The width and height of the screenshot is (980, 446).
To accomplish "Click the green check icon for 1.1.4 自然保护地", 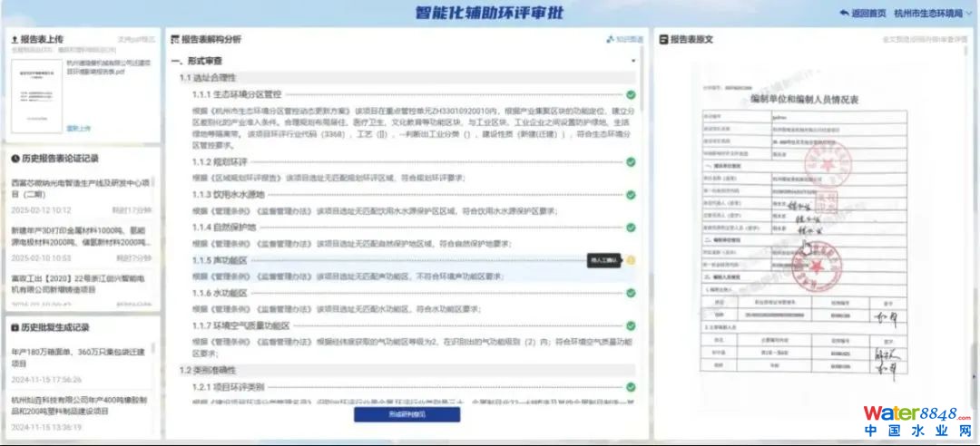I will pyautogui.click(x=631, y=228).
